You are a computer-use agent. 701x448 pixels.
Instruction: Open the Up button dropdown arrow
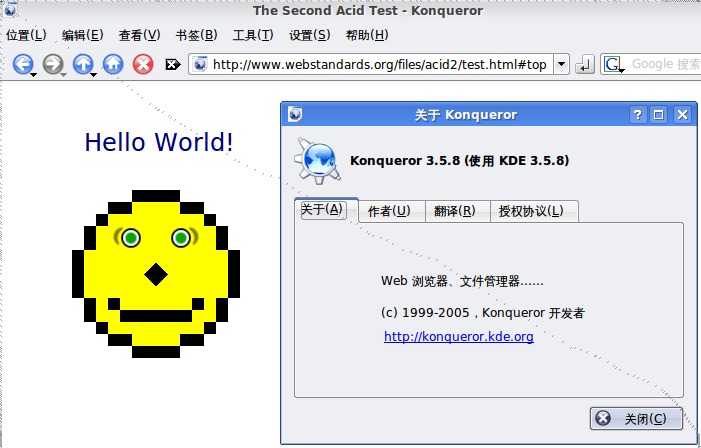click(93, 75)
